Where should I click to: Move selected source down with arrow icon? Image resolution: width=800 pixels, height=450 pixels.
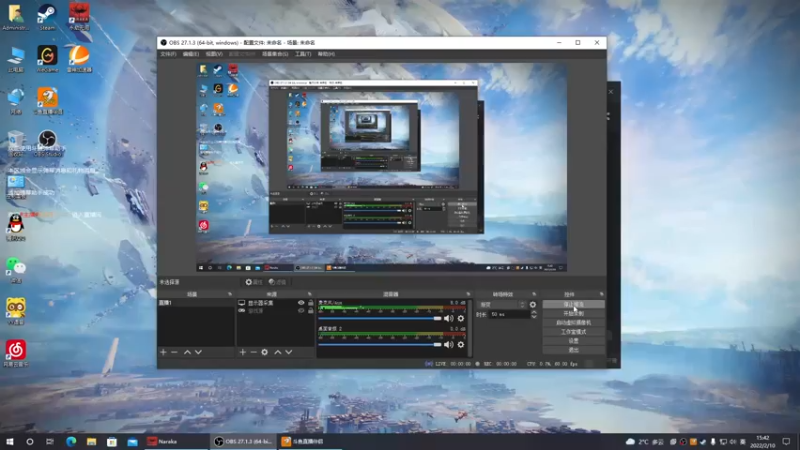click(x=290, y=352)
